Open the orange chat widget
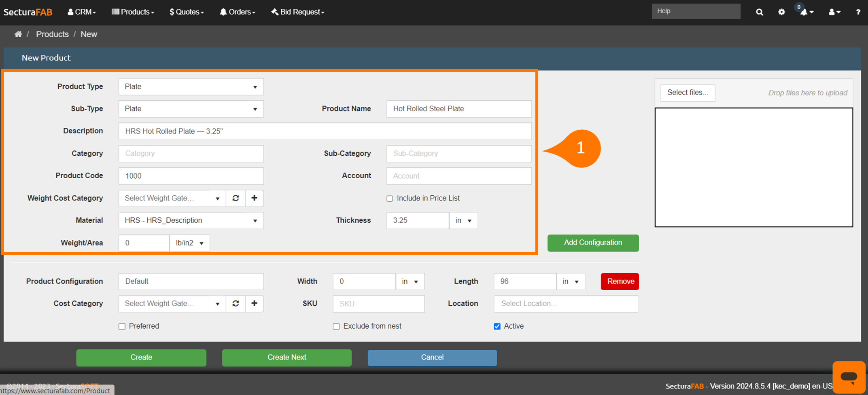 (x=849, y=377)
